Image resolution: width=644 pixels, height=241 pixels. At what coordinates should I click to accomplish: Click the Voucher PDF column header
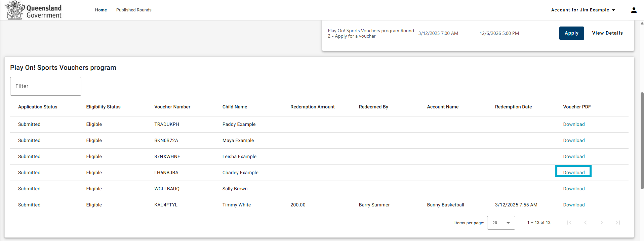[x=577, y=107]
